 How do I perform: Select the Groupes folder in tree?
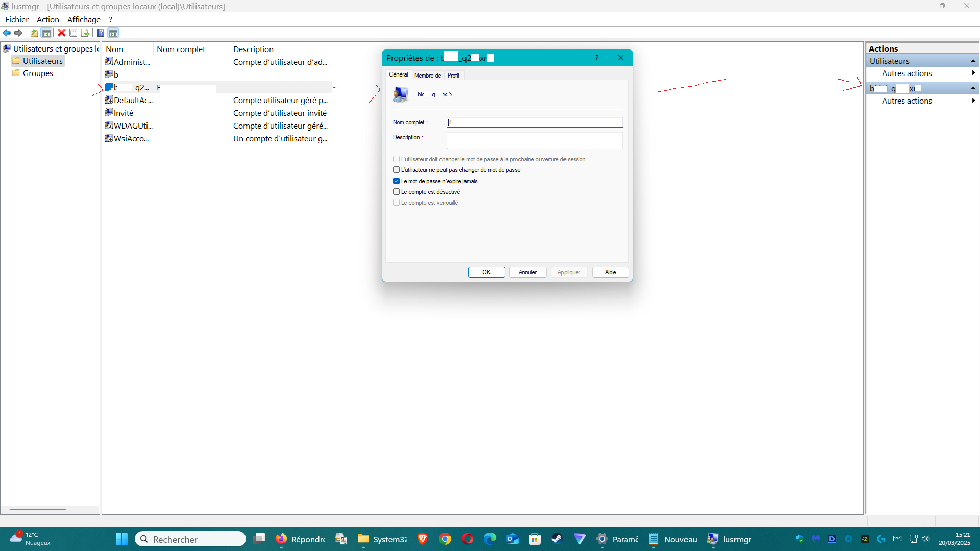click(38, 73)
